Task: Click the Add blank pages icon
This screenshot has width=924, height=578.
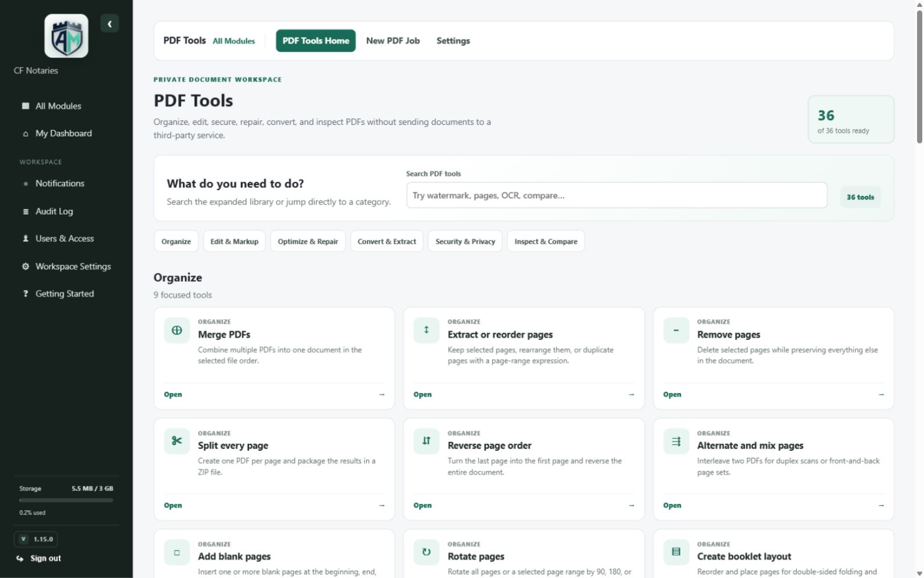Action: (177, 552)
